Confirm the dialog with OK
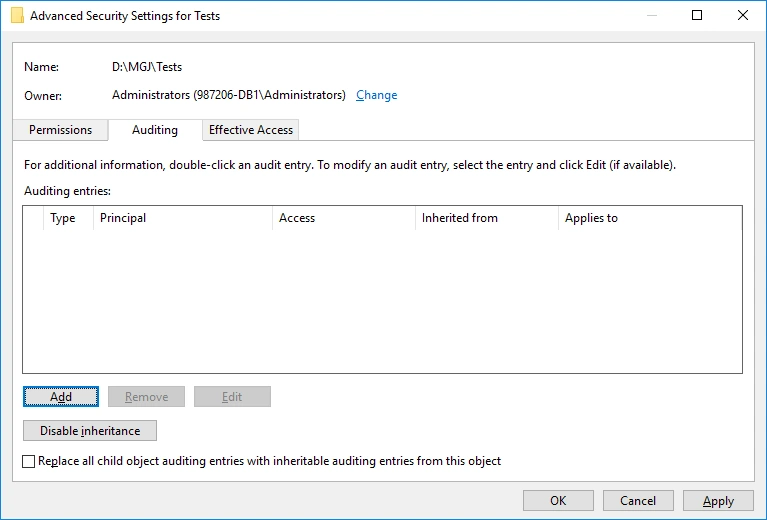This screenshot has width=767, height=520. click(x=558, y=501)
